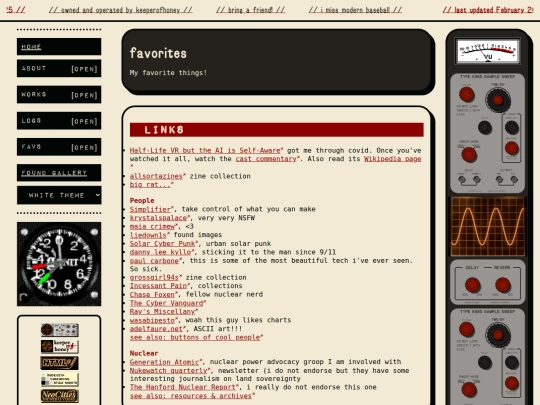Open 'see also: buttons of cool people' link
Viewport: 540px width, 405px height.
[196, 338]
